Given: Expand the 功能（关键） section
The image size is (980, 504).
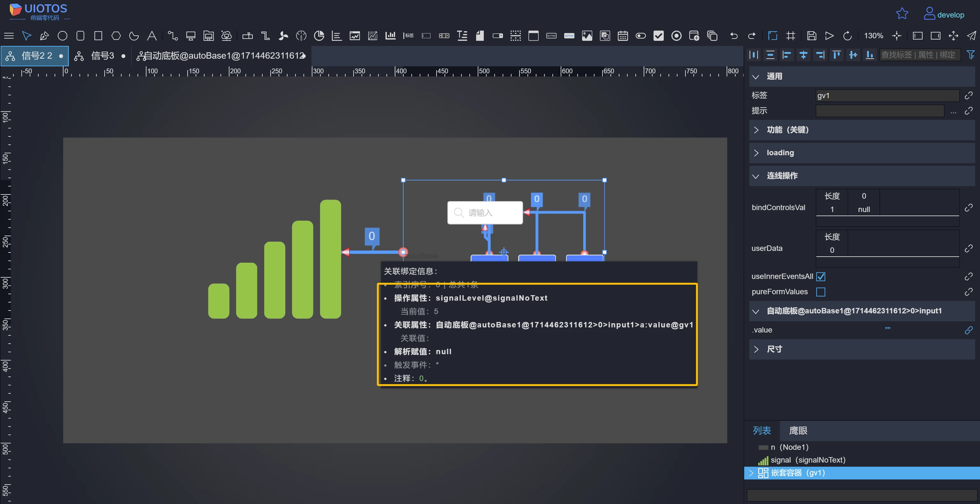Looking at the screenshot, I should 757,130.
